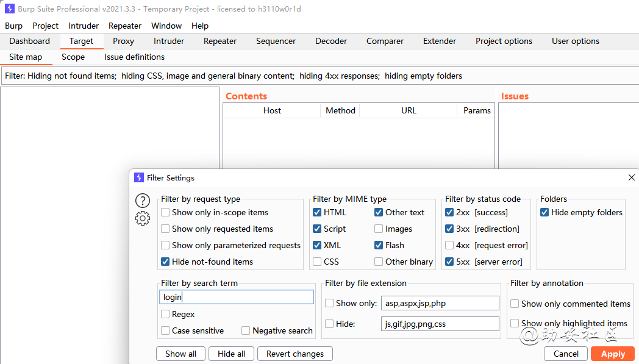Click the site map filter bar
This screenshot has height=364, width=639.
click(x=320, y=76)
